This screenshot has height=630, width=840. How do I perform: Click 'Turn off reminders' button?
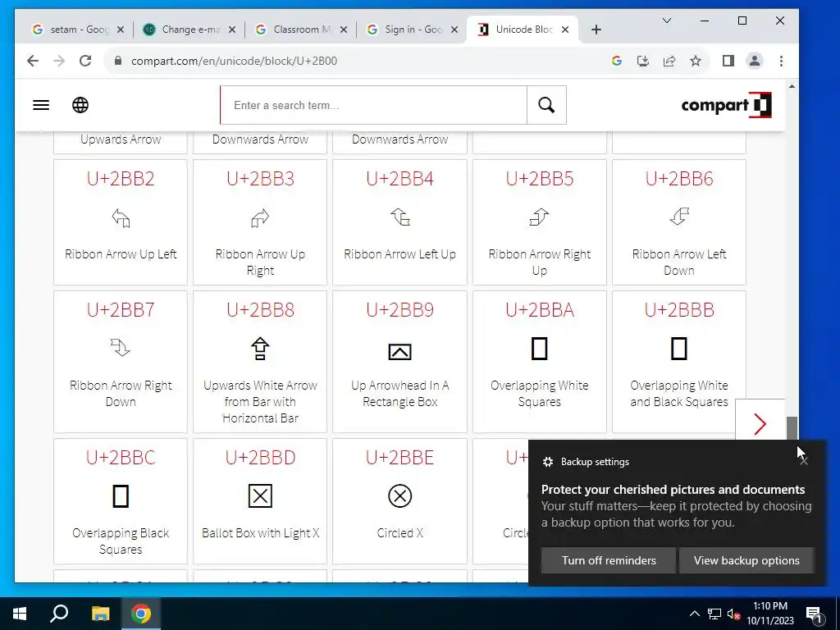(609, 560)
